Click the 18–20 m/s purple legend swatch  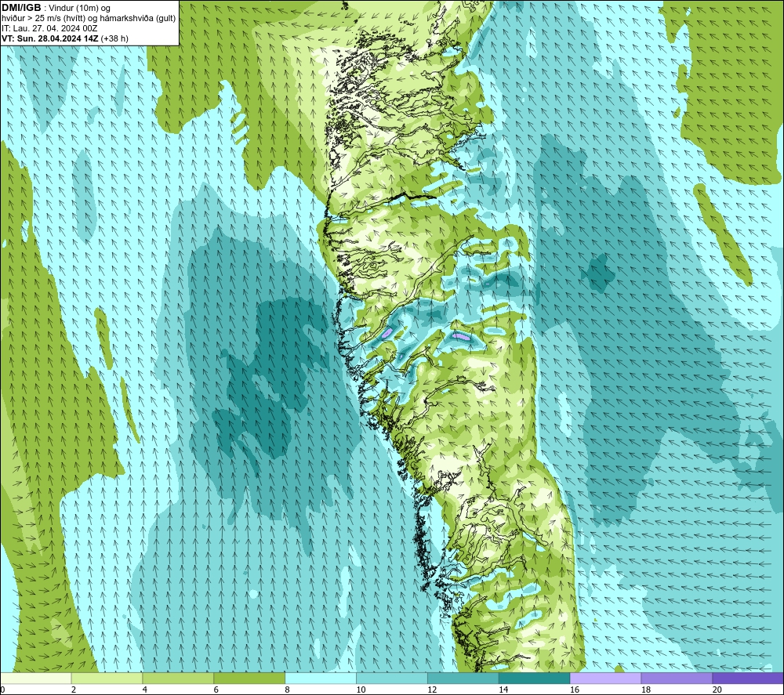click(x=677, y=678)
